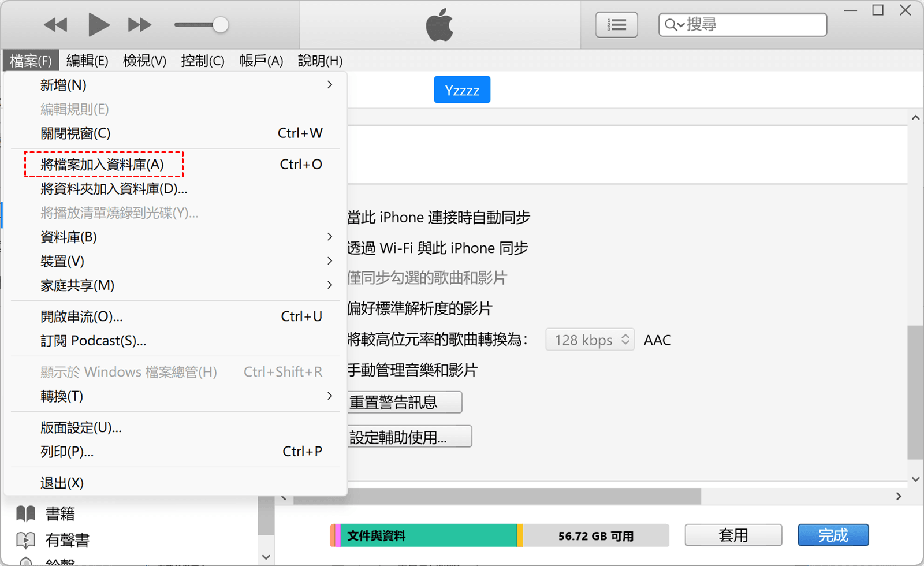
Task: Choose 版面設定(U)... menu item
Action: click(x=175, y=427)
